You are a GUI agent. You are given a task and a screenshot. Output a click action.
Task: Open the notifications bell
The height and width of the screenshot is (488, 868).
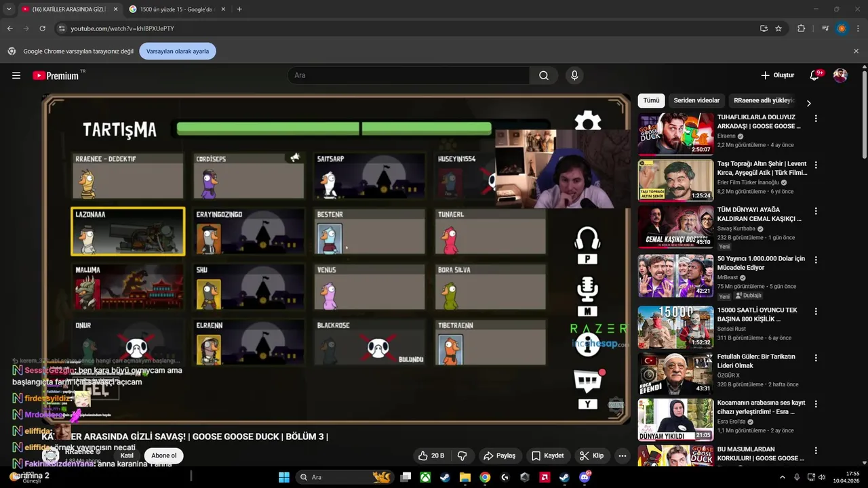(x=814, y=75)
